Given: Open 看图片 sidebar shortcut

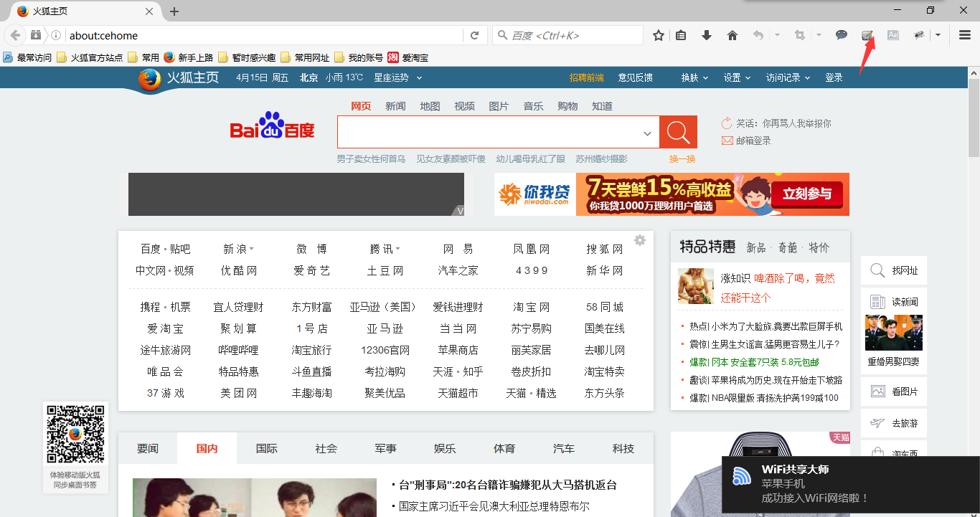Looking at the screenshot, I should tap(893, 392).
